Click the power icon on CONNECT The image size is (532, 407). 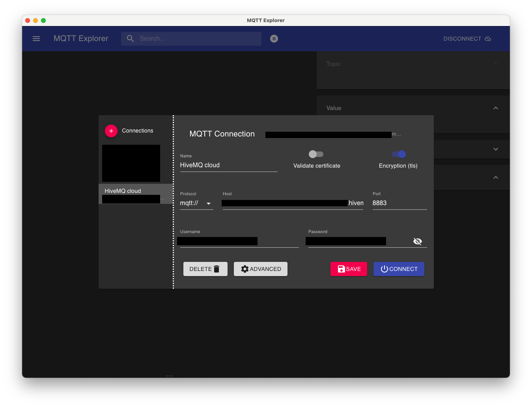tap(384, 269)
